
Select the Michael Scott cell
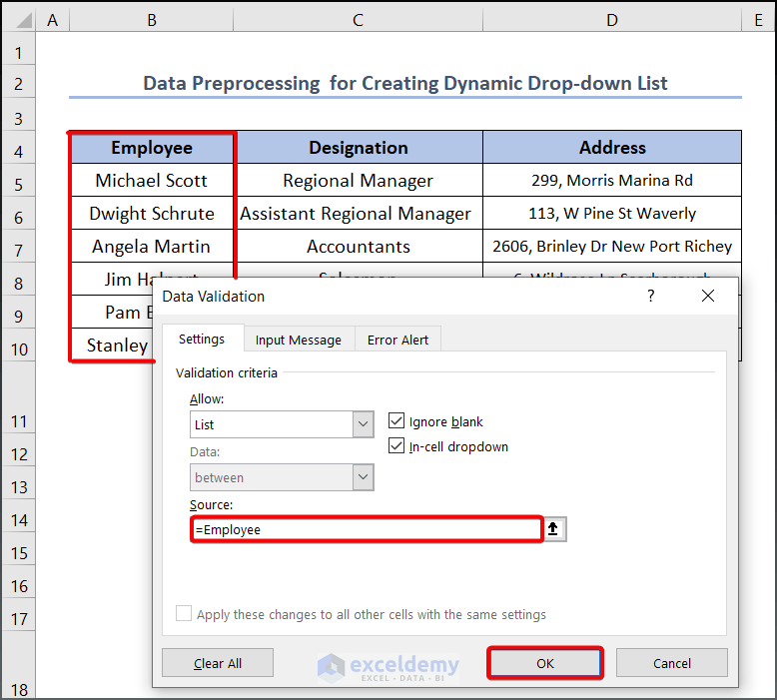tap(152, 181)
